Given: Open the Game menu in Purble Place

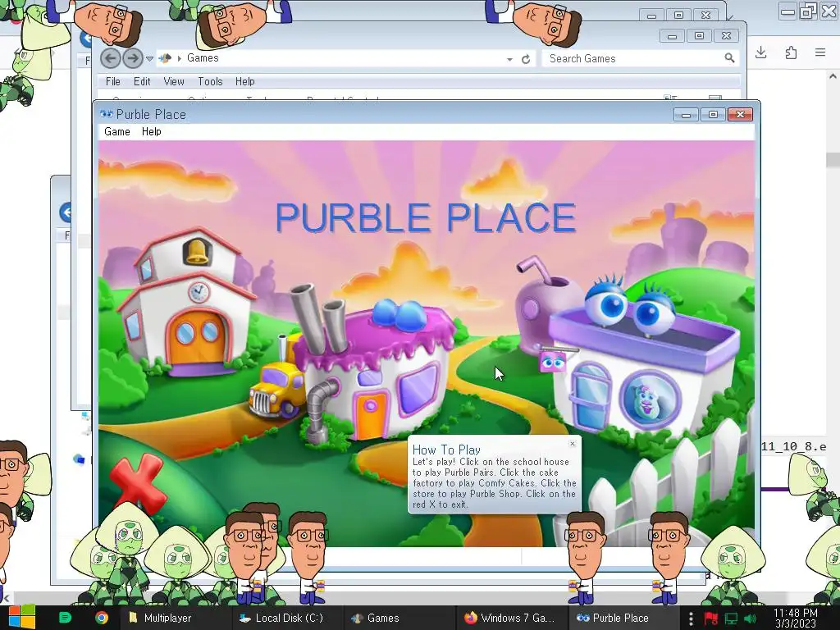Looking at the screenshot, I should point(117,132).
